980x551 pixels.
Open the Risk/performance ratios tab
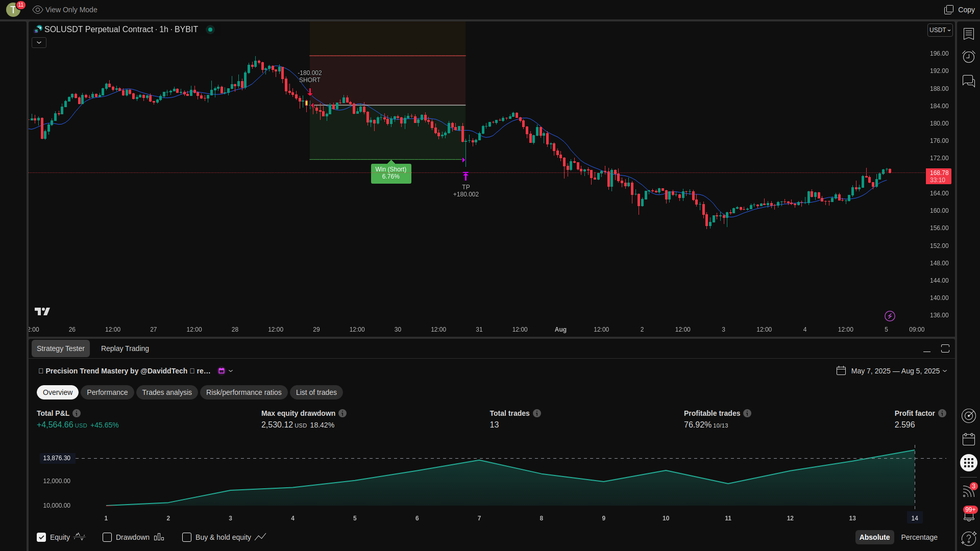tap(244, 392)
